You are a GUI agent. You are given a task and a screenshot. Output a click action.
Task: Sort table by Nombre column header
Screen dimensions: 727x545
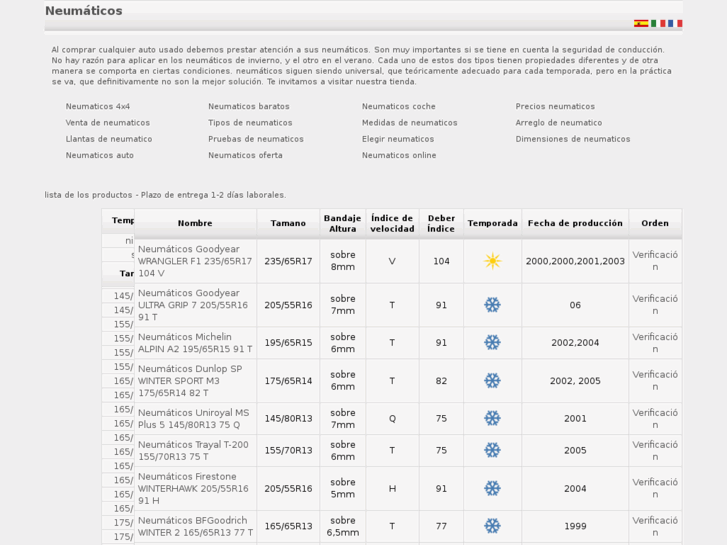pos(195,224)
